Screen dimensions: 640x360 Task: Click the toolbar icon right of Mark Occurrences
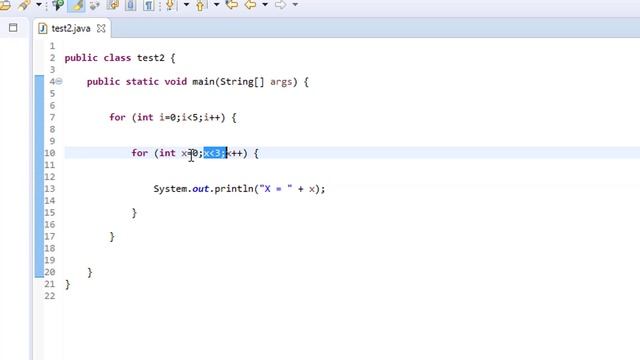pos(95,5)
